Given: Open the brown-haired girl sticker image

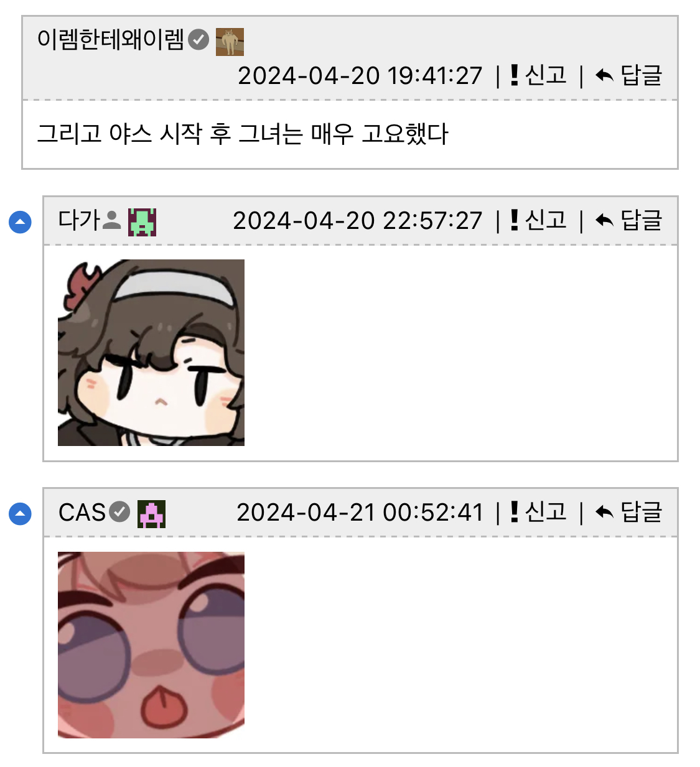Looking at the screenshot, I should click(151, 353).
